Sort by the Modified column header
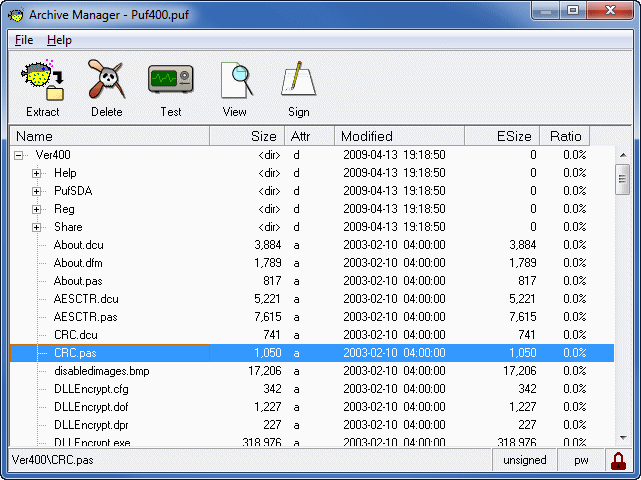Image resolution: width=641 pixels, height=480 pixels. tap(399, 136)
